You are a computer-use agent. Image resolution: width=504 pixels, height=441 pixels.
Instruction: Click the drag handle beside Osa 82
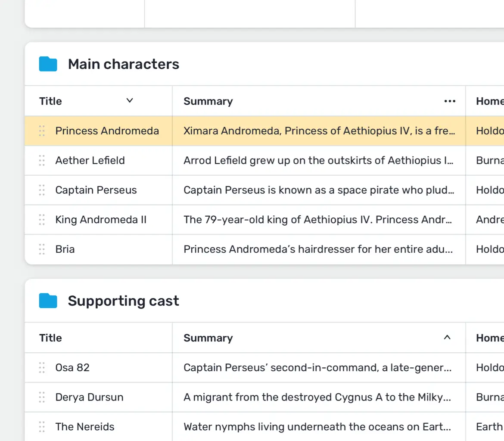pos(42,368)
